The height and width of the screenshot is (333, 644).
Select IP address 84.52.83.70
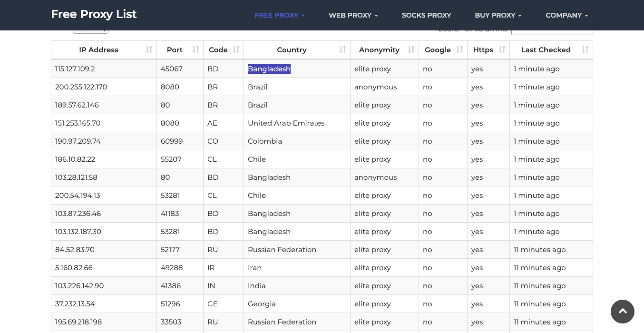(75, 250)
